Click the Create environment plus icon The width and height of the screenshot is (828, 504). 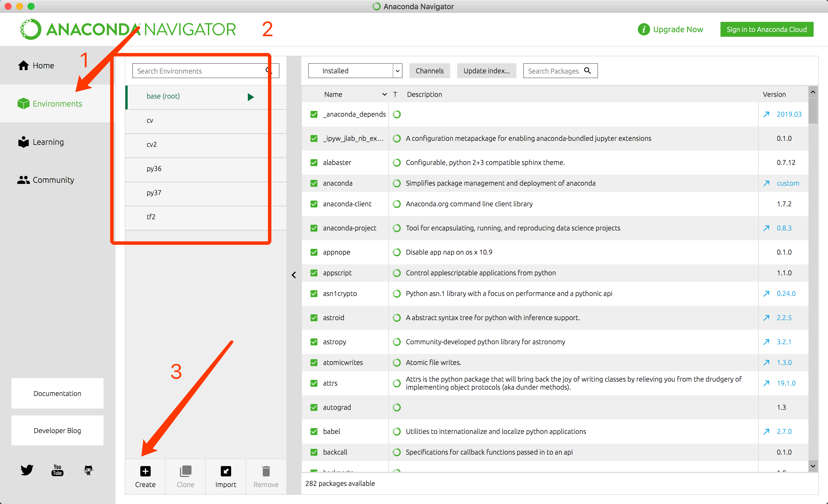[x=145, y=471]
